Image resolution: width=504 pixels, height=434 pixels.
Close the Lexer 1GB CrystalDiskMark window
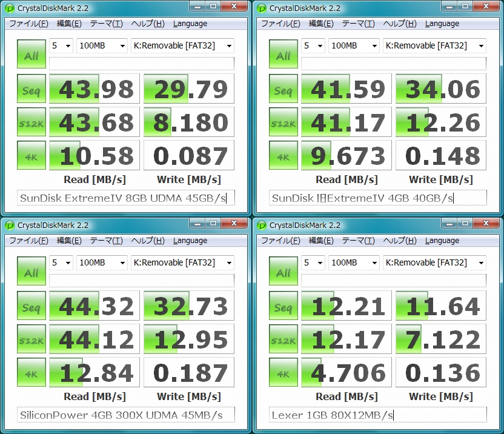486,223
